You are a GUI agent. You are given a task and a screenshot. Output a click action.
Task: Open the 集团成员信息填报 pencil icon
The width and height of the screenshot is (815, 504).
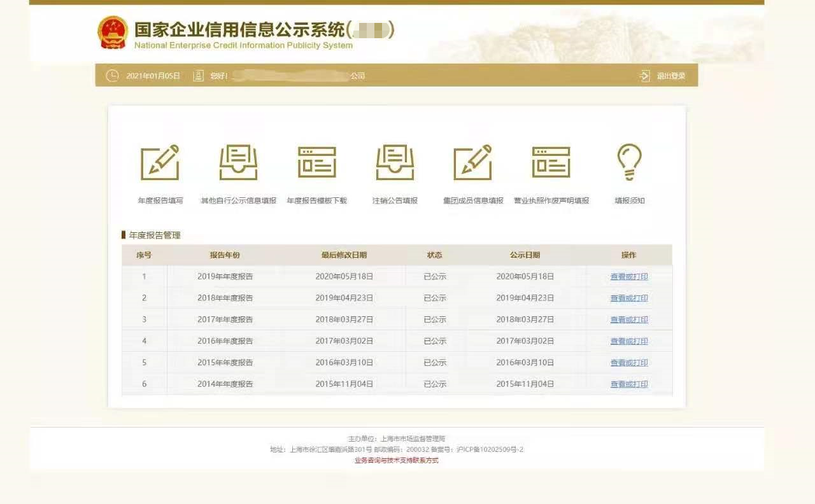coord(472,162)
